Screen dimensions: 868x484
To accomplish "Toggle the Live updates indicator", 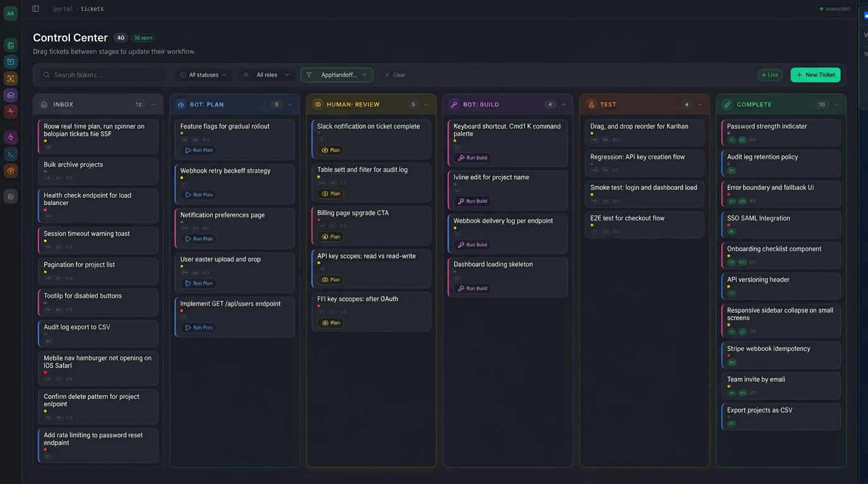I will [770, 75].
